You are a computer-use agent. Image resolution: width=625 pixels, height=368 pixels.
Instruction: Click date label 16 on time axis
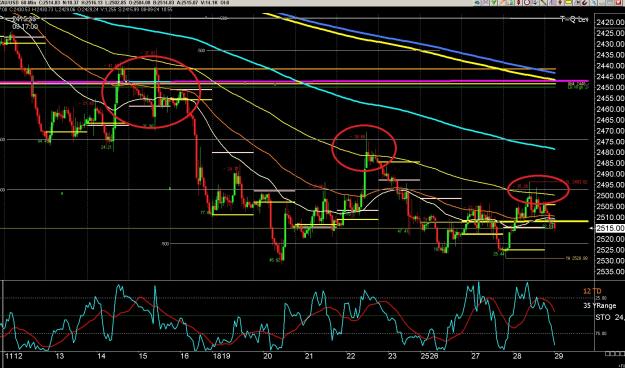(185, 356)
